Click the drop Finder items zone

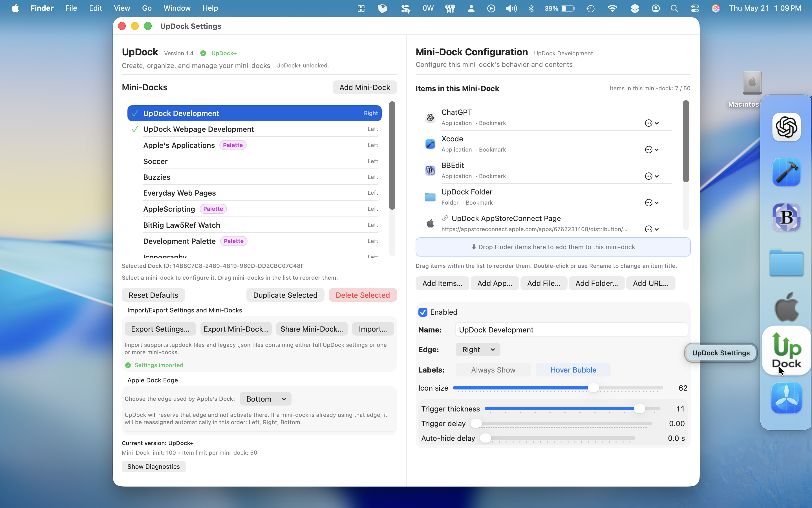[553, 247]
